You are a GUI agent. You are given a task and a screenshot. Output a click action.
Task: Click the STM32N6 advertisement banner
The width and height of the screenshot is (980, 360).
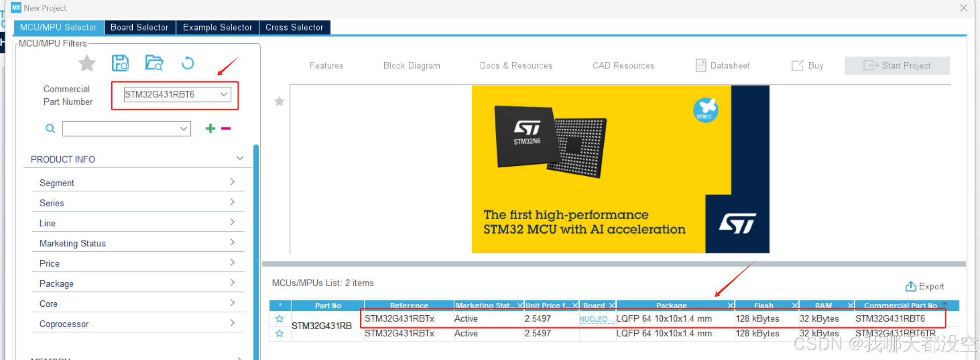click(620, 169)
